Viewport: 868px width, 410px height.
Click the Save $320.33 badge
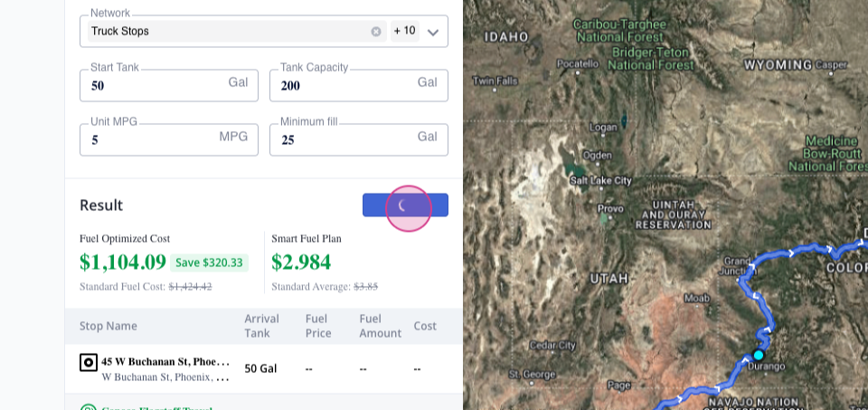click(x=209, y=262)
